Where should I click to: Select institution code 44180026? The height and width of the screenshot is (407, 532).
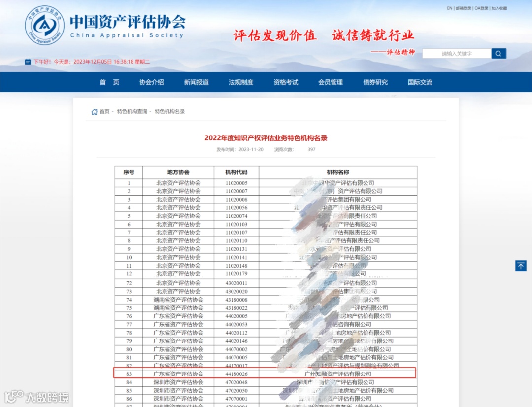[236, 374]
